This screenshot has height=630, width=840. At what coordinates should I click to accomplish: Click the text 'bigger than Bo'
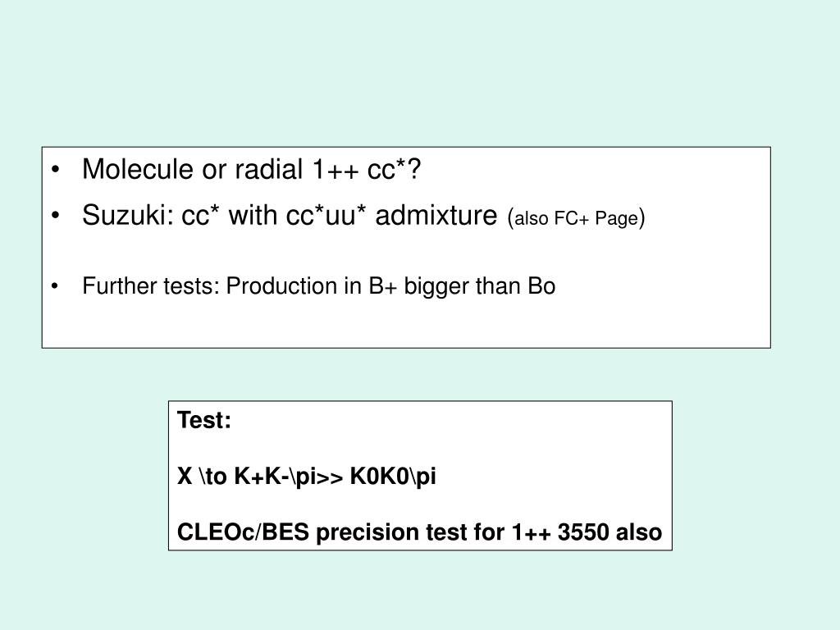[479, 286]
